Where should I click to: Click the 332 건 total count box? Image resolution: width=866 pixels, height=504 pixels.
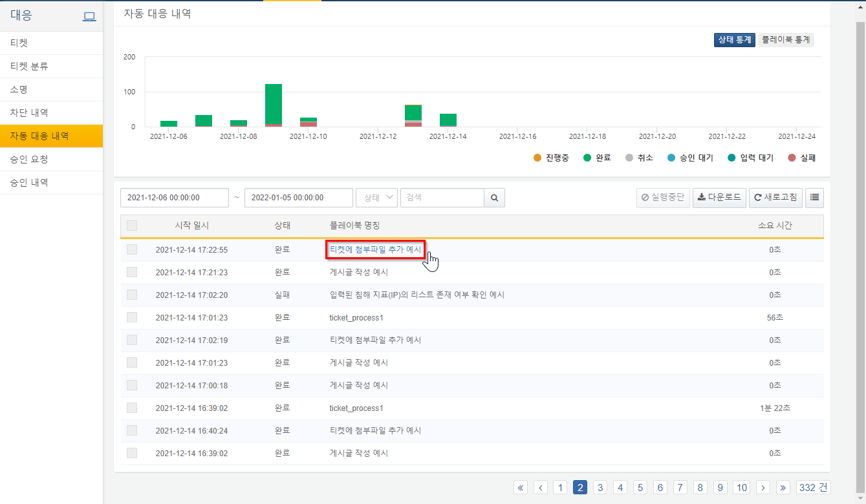pyautogui.click(x=813, y=487)
